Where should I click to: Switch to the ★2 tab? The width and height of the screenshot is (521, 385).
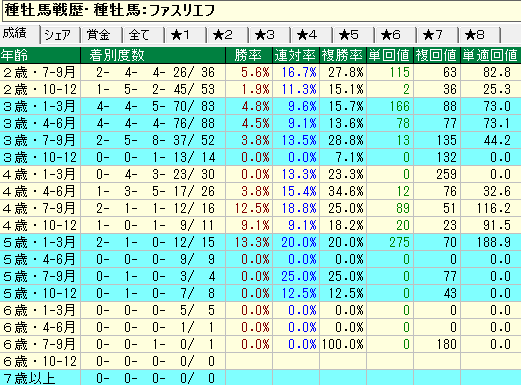pos(228,35)
